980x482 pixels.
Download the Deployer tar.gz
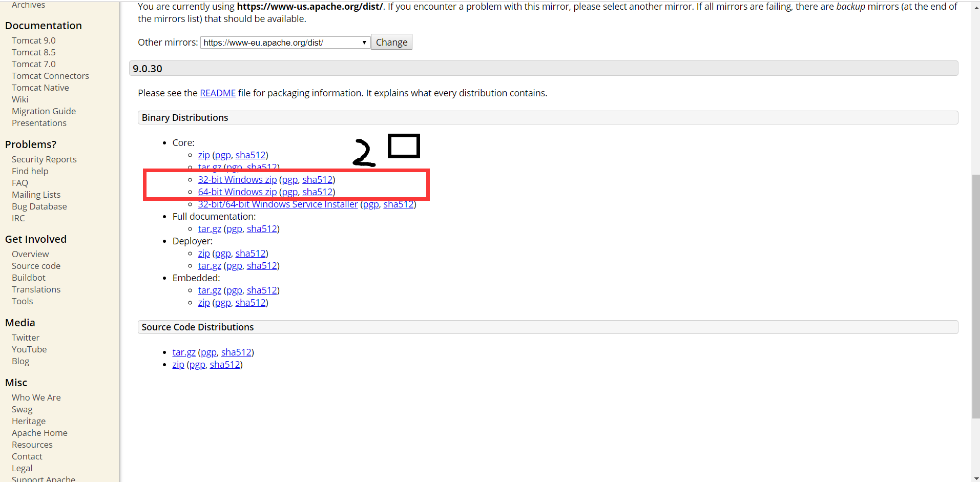click(210, 265)
